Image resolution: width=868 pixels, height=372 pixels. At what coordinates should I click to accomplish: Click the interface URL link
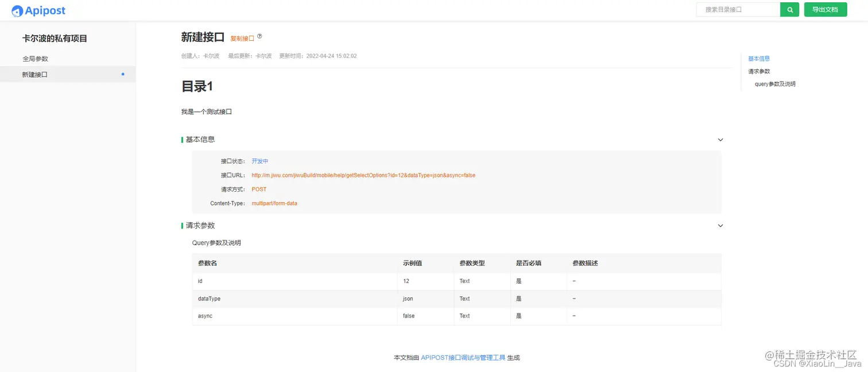pos(363,175)
